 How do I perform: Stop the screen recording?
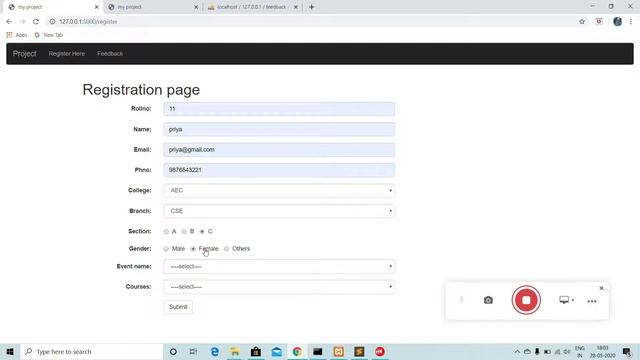click(x=526, y=300)
